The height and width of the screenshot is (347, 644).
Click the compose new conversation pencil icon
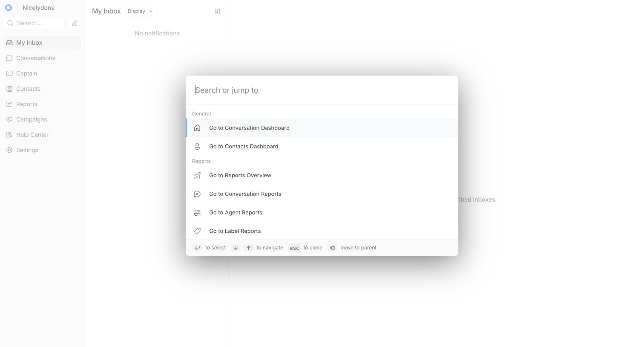(75, 23)
